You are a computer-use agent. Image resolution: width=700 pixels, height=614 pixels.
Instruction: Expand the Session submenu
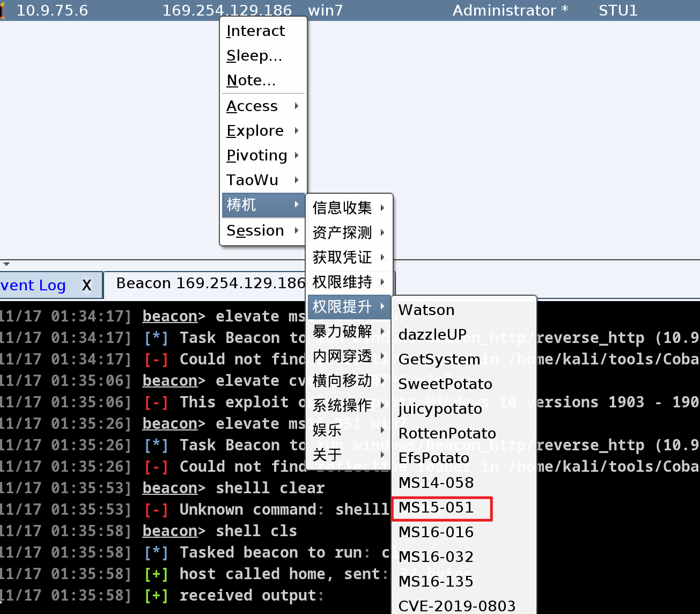[263, 231]
